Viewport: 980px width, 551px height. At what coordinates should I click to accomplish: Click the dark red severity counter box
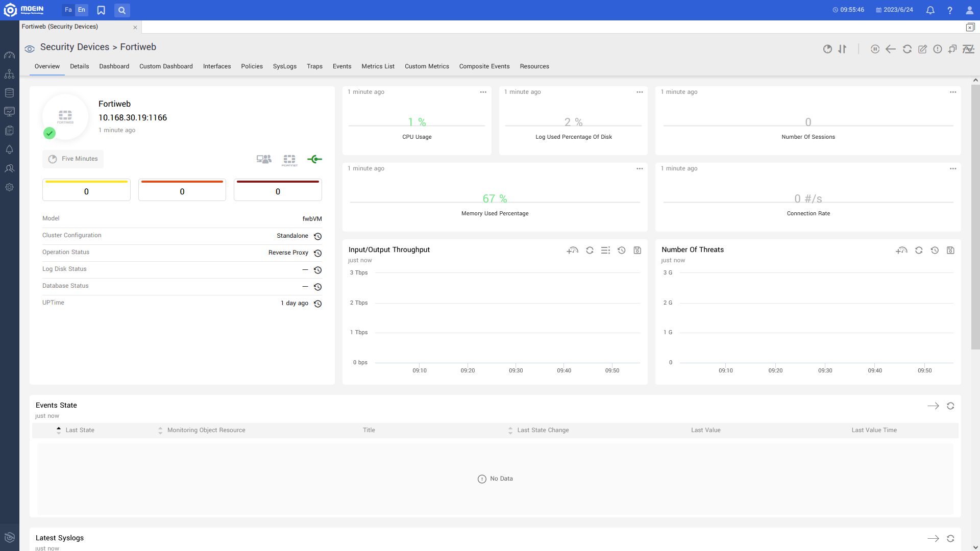click(278, 190)
